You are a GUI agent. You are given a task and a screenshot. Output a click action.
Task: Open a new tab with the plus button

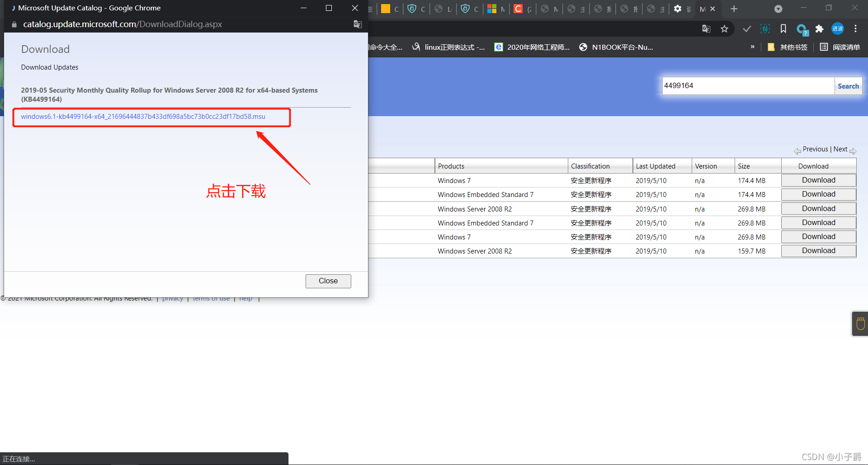pyautogui.click(x=734, y=9)
